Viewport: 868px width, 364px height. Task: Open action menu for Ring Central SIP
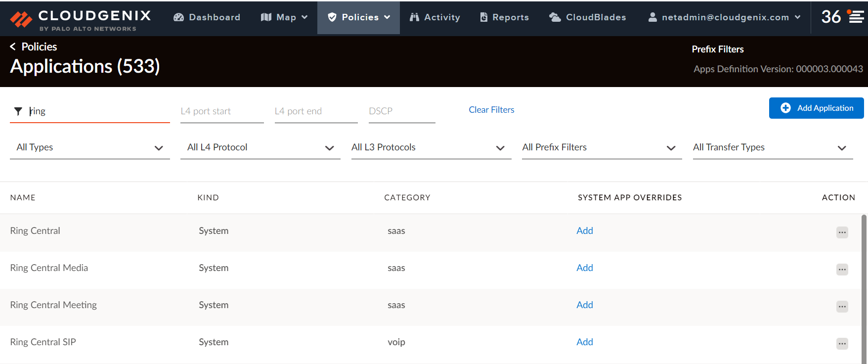[842, 344]
